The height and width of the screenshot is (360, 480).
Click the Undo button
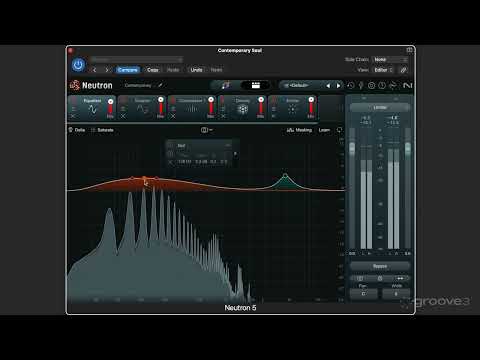click(196, 70)
